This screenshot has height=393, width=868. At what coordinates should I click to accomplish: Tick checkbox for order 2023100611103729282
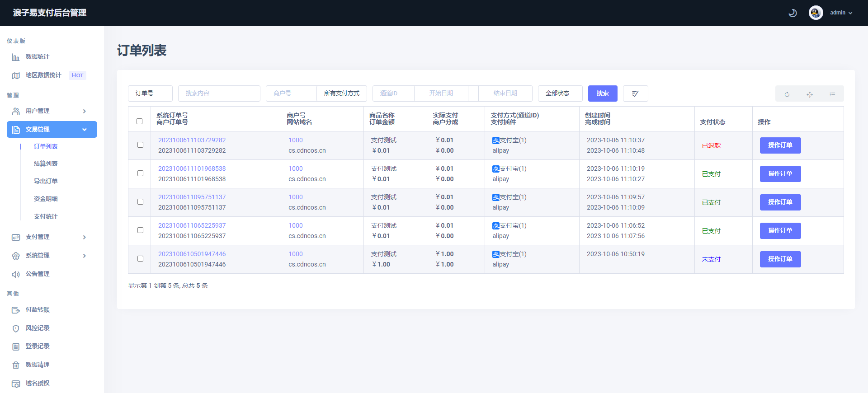[x=140, y=145]
